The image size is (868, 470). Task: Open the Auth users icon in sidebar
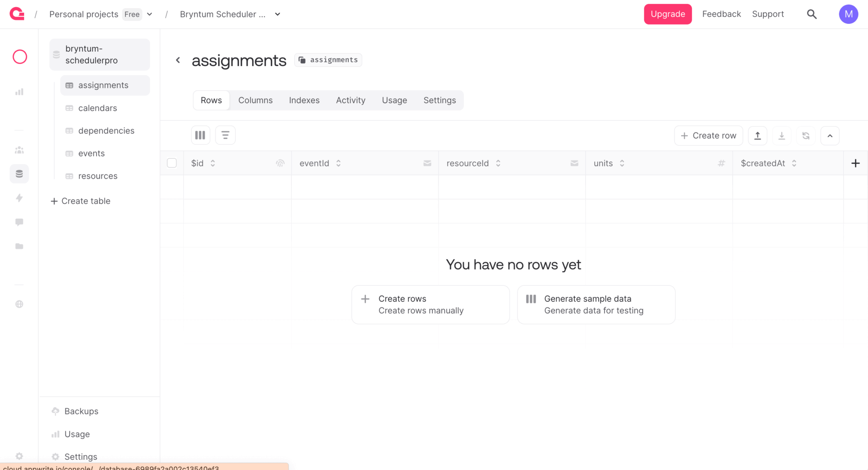coord(19,150)
